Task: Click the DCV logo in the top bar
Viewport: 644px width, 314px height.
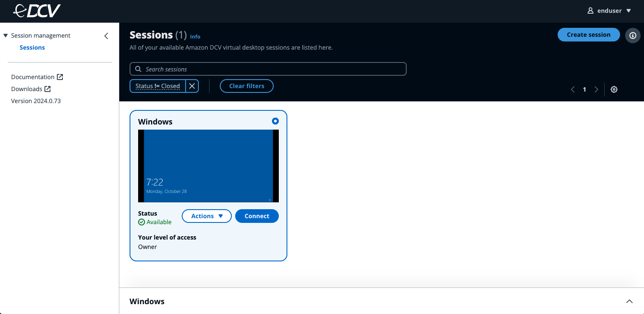Action: click(x=37, y=10)
